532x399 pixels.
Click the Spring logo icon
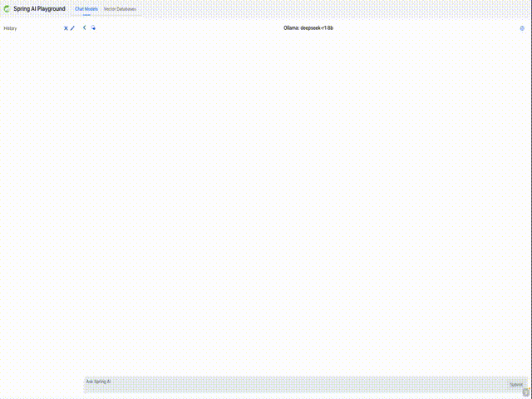[x=7, y=9]
